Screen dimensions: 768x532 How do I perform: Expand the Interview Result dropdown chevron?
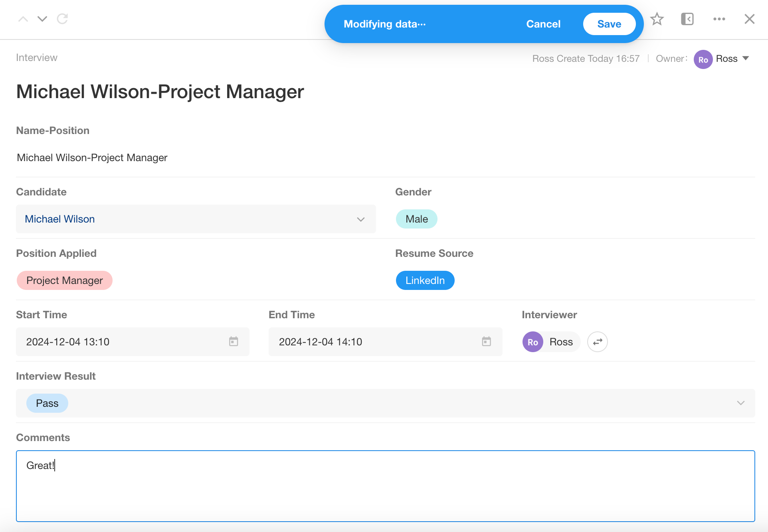pyautogui.click(x=741, y=403)
